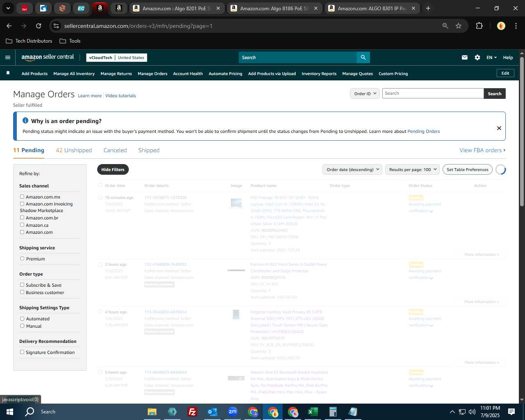The image size is (525, 420).
Task: Open the Order ID search type dropdown
Action: point(365,94)
